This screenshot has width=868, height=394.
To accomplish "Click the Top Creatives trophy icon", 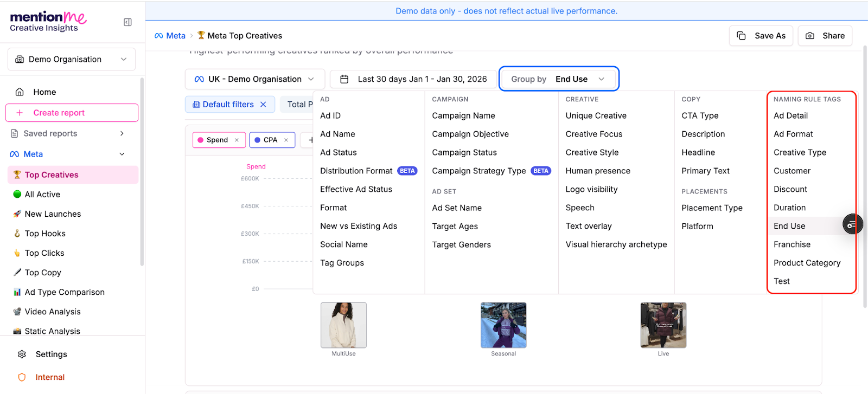I will pos(17,175).
